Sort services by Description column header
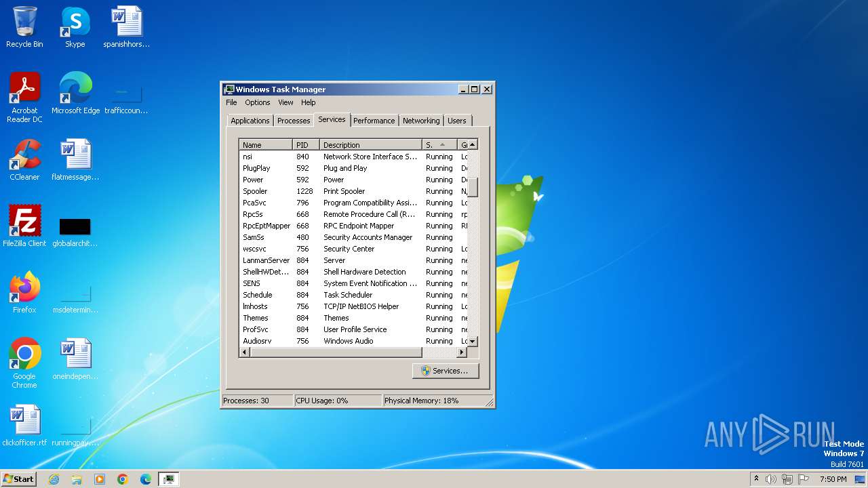This screenshot has width=868, height=488. pos(371,145)
